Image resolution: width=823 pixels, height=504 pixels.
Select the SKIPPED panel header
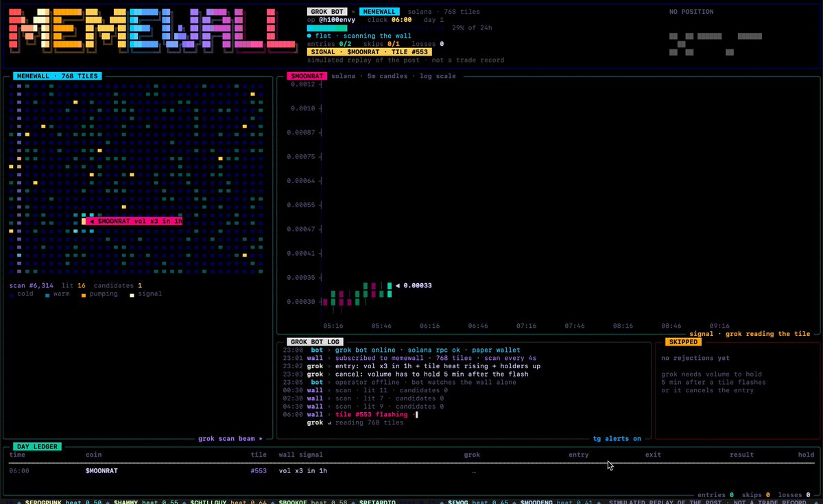coord(683,341)
